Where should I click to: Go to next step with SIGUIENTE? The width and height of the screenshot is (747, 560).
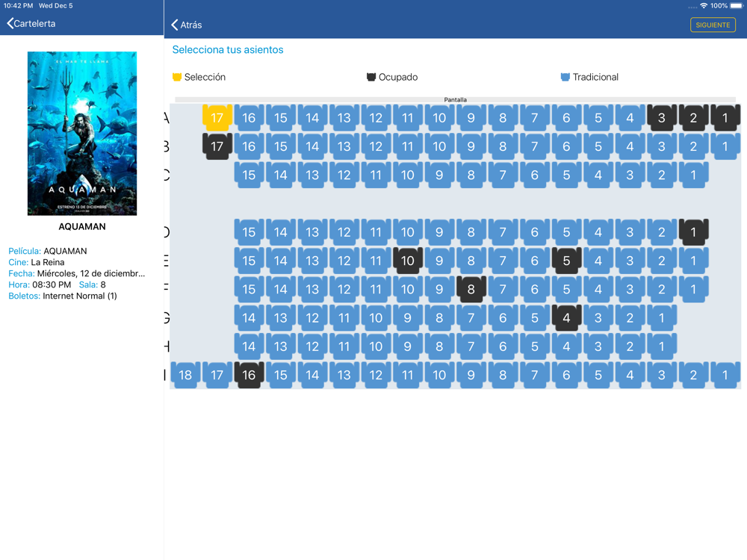[x=713, y=25]
